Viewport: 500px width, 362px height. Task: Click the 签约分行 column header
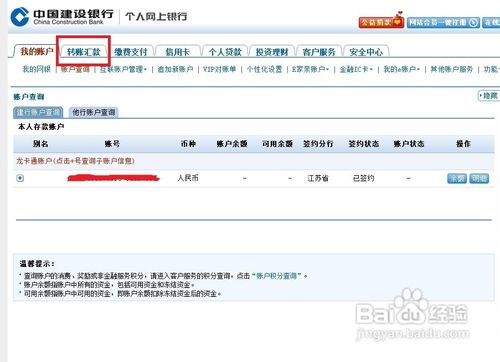pyautogui.click(x=318, y=144)
